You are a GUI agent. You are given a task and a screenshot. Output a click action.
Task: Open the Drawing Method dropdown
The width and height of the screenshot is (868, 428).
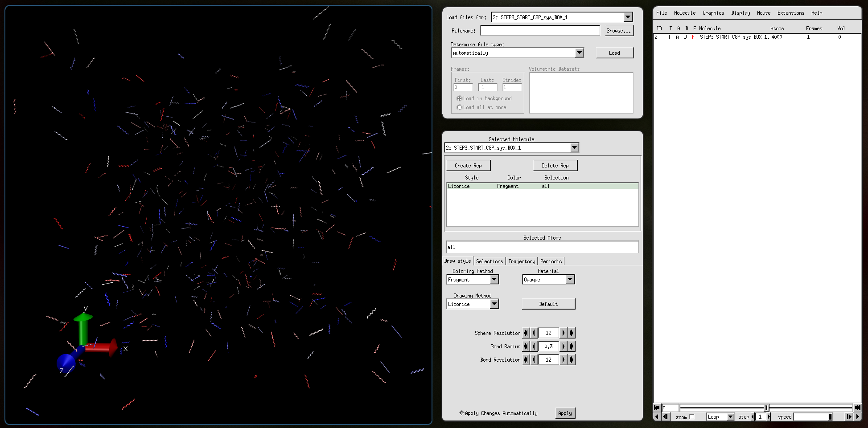tap(494, 304)
